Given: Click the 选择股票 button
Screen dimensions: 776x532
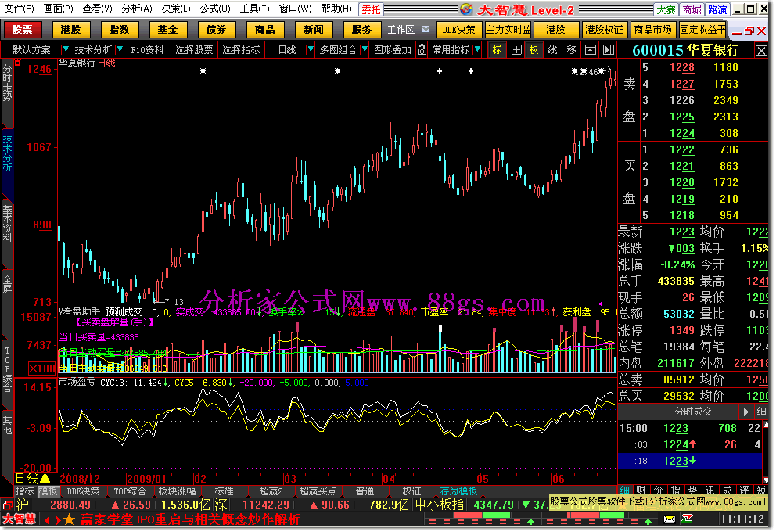Looking at the screenshot, I should [x=195, y=49].
